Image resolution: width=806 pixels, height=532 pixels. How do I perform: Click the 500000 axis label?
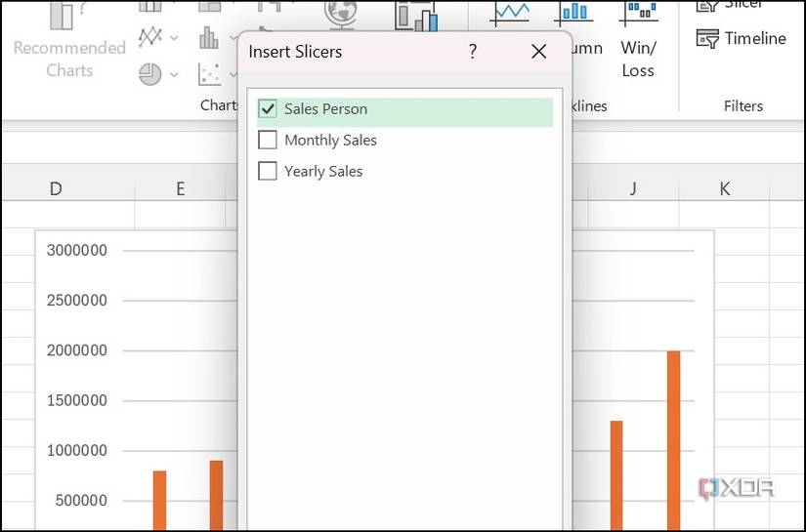pos(81,501)
